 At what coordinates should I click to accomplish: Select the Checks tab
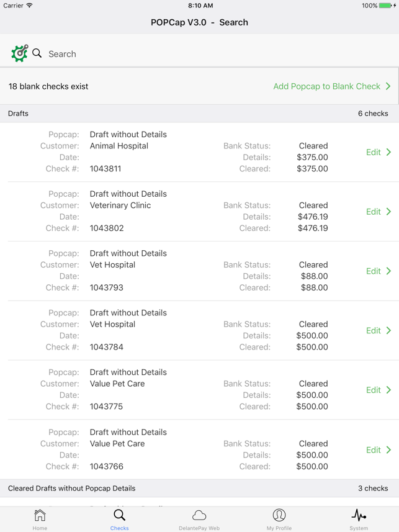120,519
